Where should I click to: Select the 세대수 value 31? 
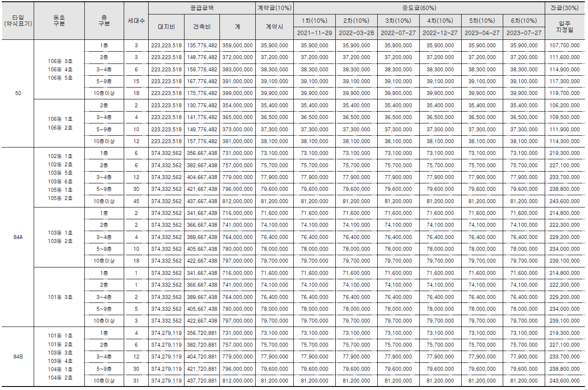136,381
